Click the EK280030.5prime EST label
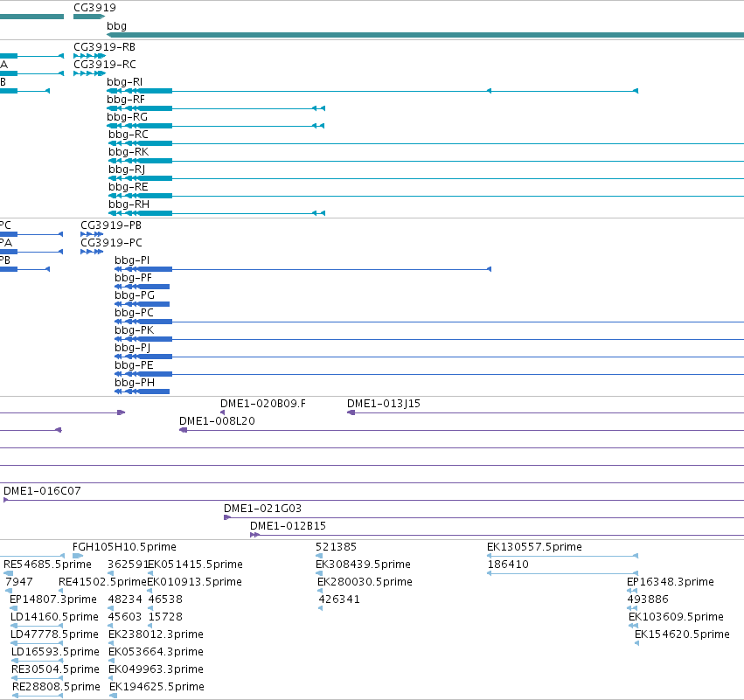The width and height of the screenshot is (744, 700). 365,582
